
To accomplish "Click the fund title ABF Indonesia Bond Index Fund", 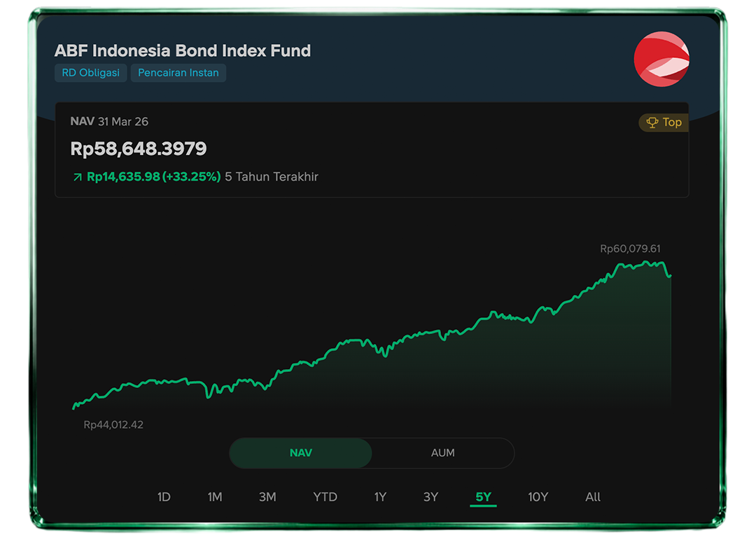I will [183, 50].
